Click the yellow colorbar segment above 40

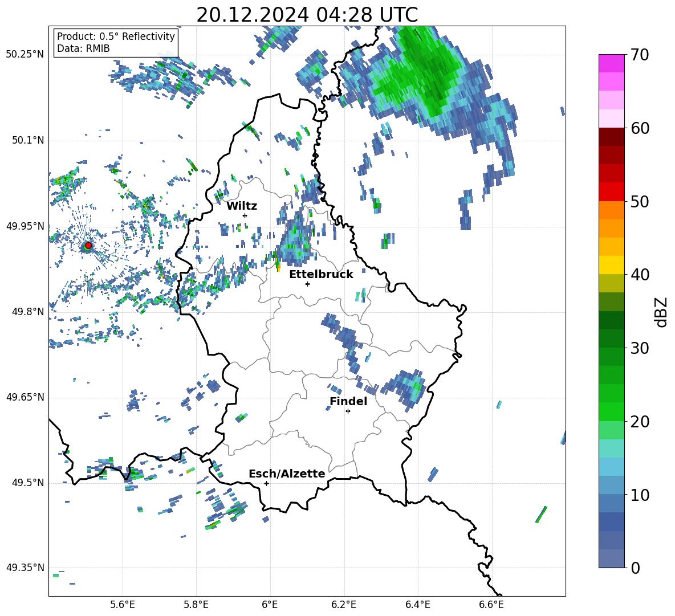click(x=612, y=265)
